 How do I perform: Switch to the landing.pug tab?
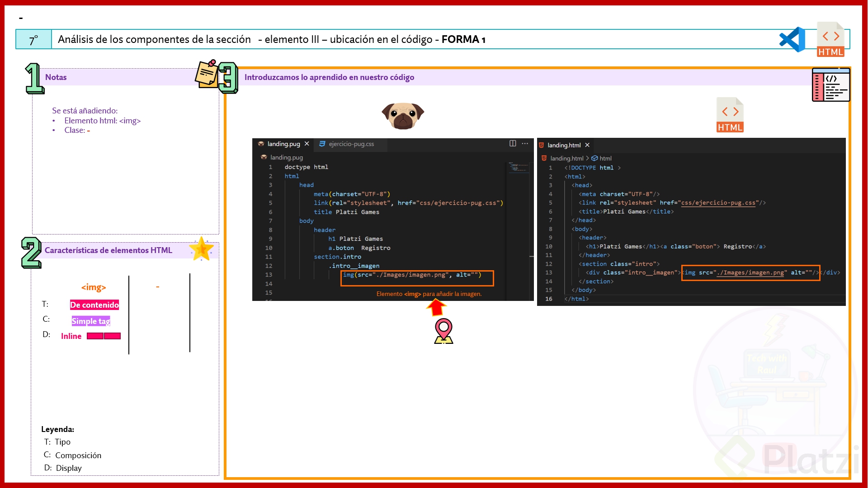(283, 144)
